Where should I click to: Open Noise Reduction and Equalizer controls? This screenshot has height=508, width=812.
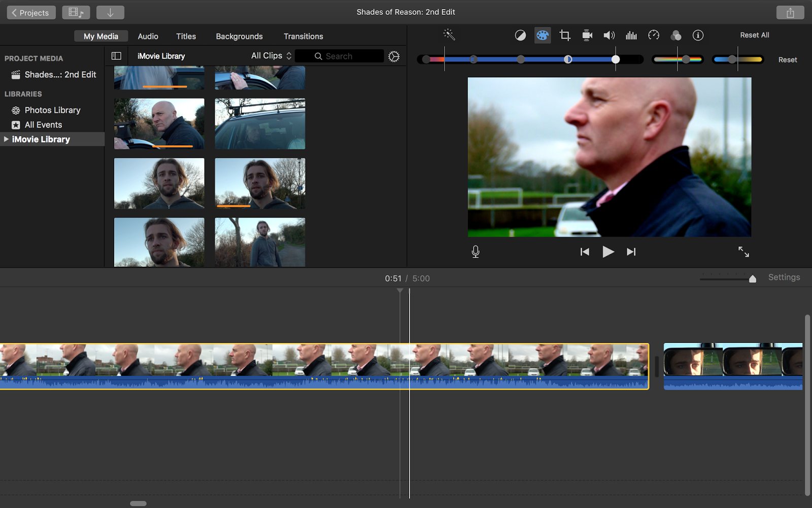pos(631,35)
